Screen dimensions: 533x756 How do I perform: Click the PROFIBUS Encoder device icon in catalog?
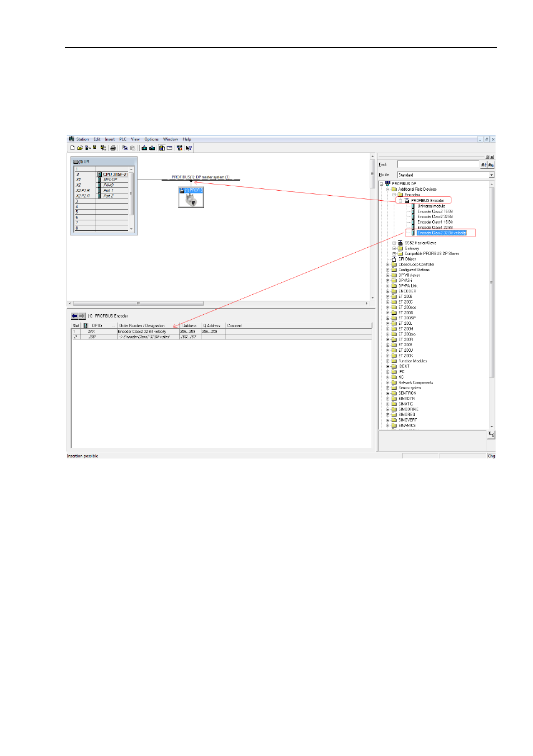[x=407, y=200]
